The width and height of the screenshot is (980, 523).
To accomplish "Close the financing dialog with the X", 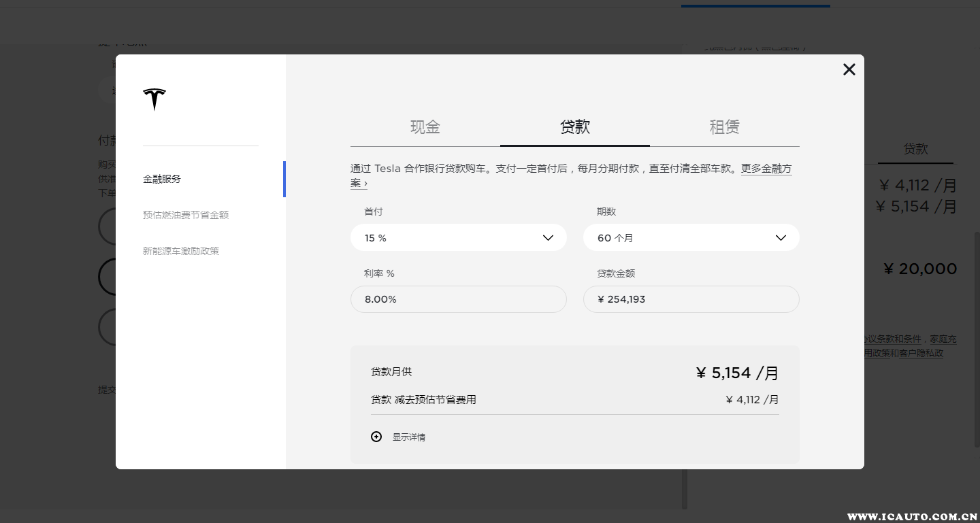I will click(849, 69).
